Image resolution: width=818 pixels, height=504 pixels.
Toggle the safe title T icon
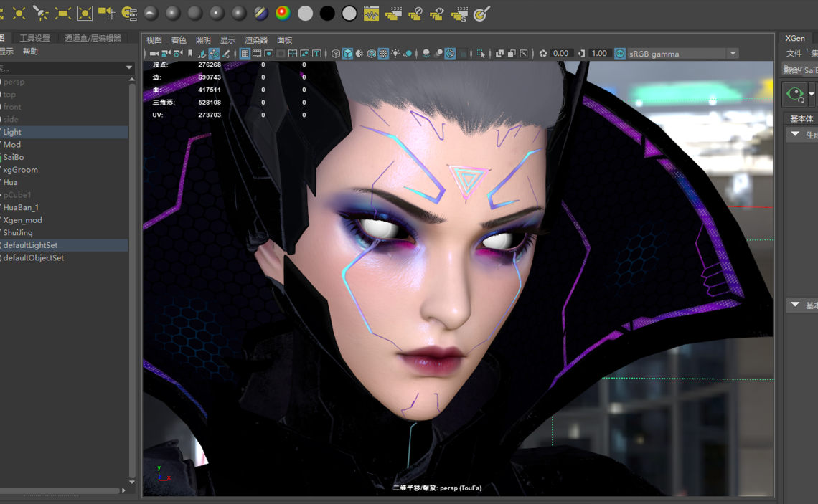coord(316,54)
